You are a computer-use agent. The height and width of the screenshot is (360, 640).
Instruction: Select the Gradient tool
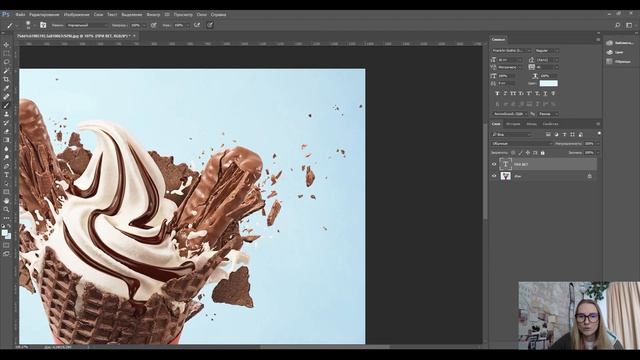click(6, 140)
